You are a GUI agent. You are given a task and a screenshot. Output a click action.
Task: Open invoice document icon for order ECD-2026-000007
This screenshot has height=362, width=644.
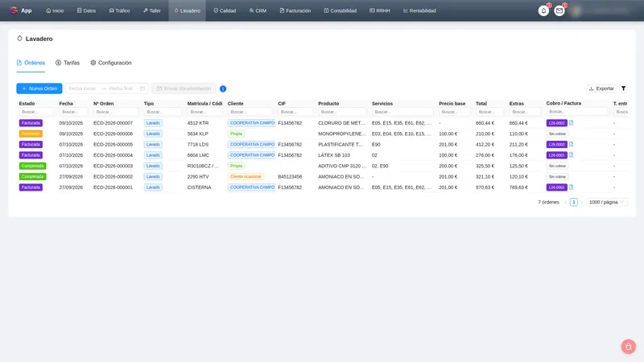571,123
